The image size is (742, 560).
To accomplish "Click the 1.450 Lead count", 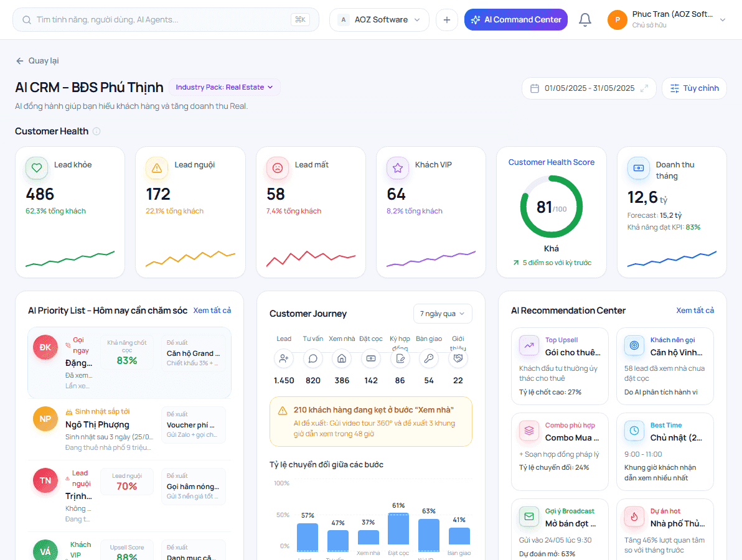I will point(284,381).
